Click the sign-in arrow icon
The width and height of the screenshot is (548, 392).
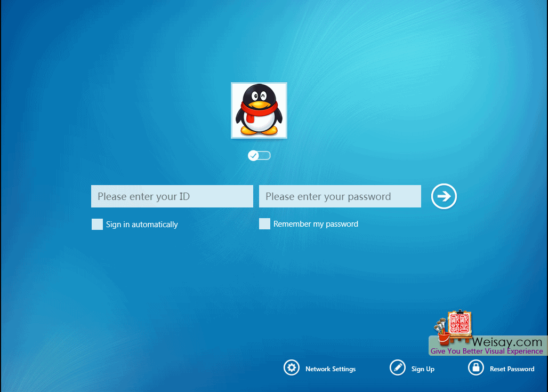(x=444, y=196)
